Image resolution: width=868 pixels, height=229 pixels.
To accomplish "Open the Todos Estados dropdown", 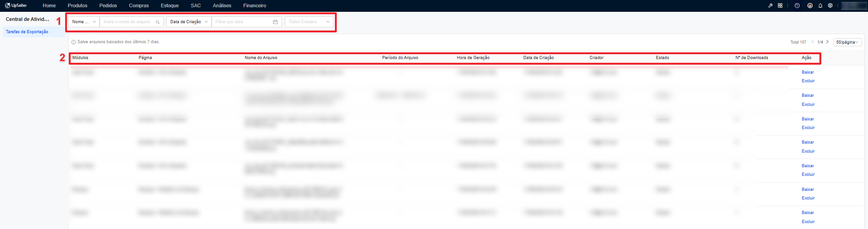I will pyautogui.click(x=309, y=22).
